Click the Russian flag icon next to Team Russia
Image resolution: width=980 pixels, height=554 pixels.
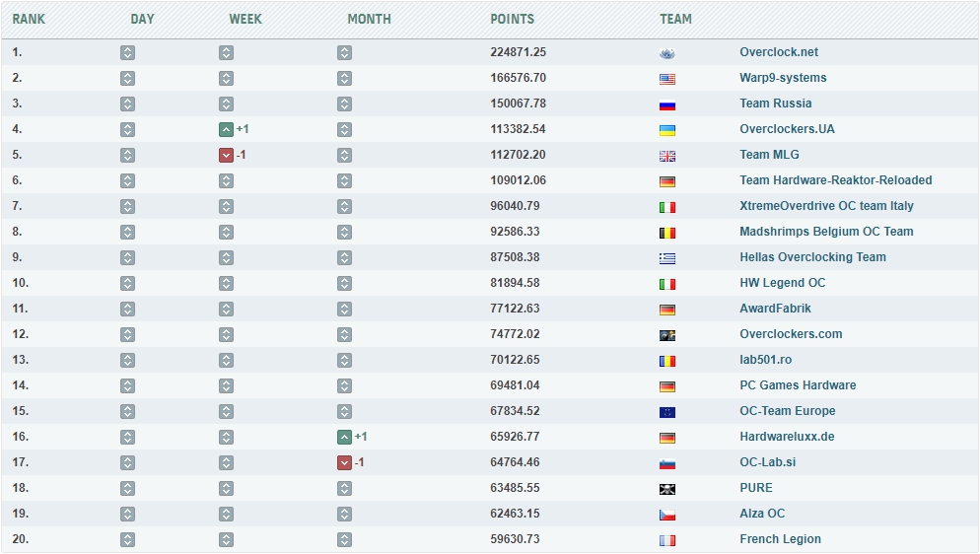667,104
